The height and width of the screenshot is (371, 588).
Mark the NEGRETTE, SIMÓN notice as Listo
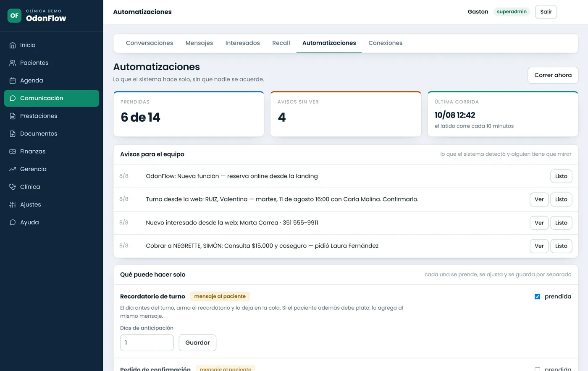[x=561, y=246]
